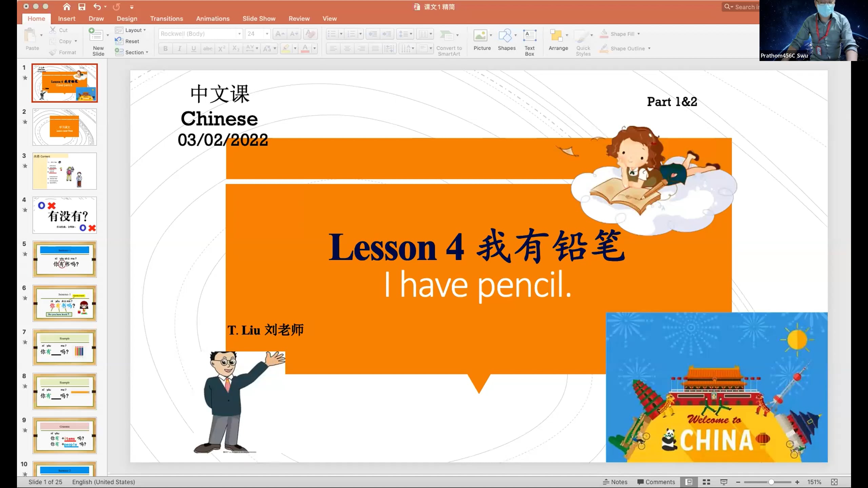Click the Redo arrow icon
Screen dimensions: 868x488
[x=116, y=7]
